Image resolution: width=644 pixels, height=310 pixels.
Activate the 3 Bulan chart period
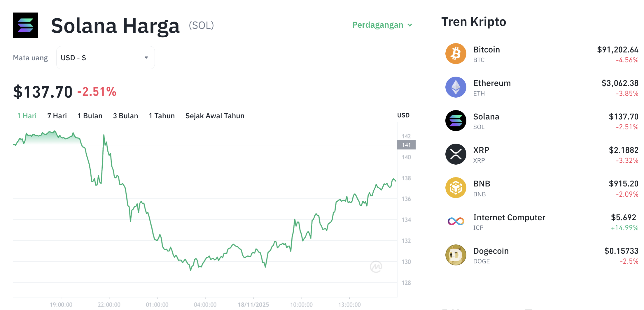click(125, 116)
